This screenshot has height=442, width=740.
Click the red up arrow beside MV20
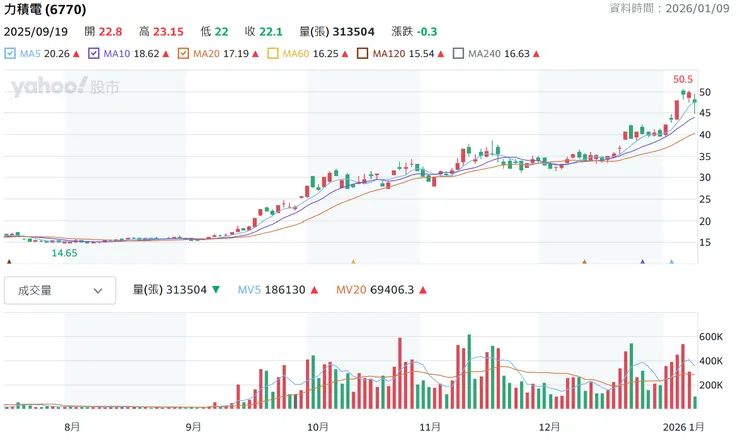423,290
